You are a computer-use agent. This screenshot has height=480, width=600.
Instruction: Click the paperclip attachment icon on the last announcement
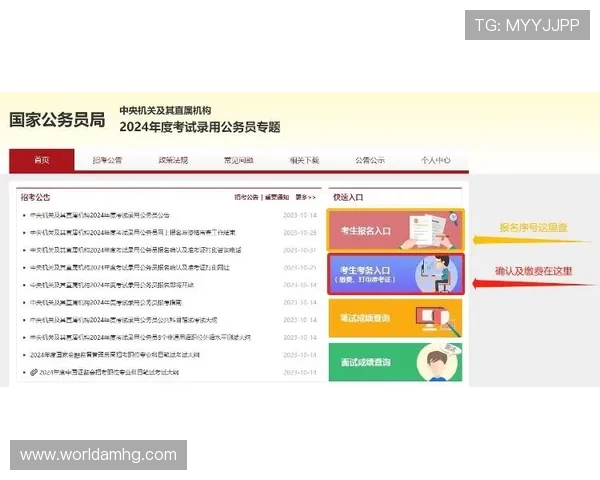tap(34, 372)
